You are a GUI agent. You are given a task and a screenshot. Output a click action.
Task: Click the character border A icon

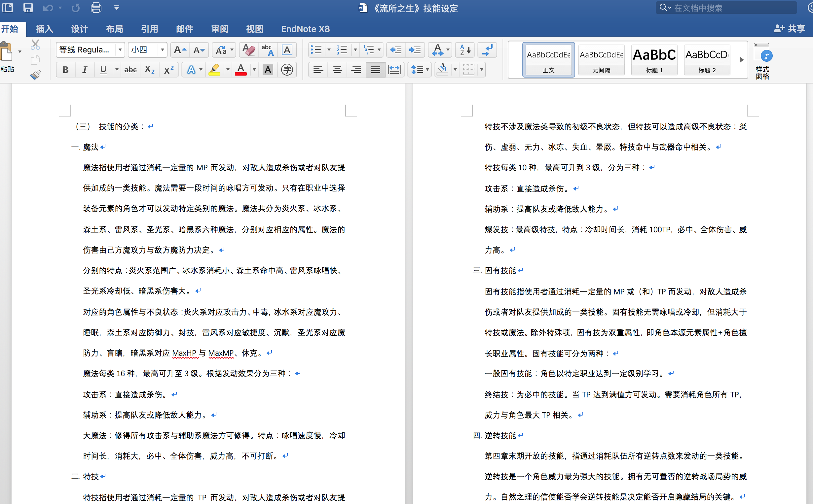287,50
